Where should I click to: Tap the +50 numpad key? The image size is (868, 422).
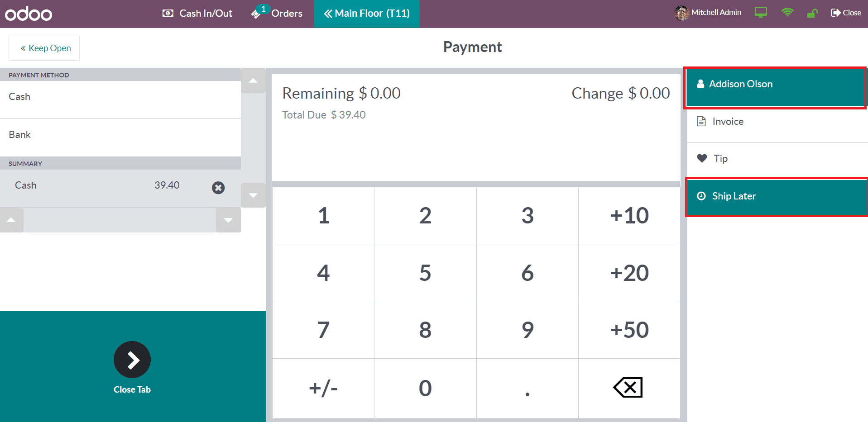pos(629,330)
